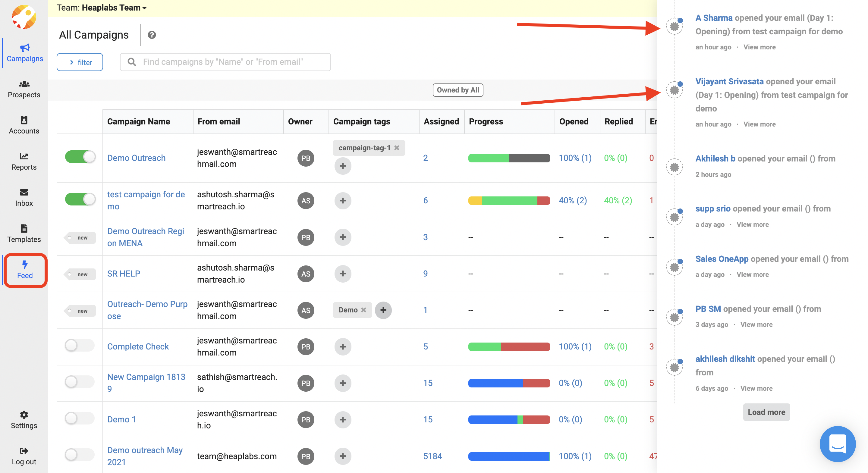868x473 pixels.
Task: Enable the Complete Check campaign toggle
Action: [x=79, y=346]
